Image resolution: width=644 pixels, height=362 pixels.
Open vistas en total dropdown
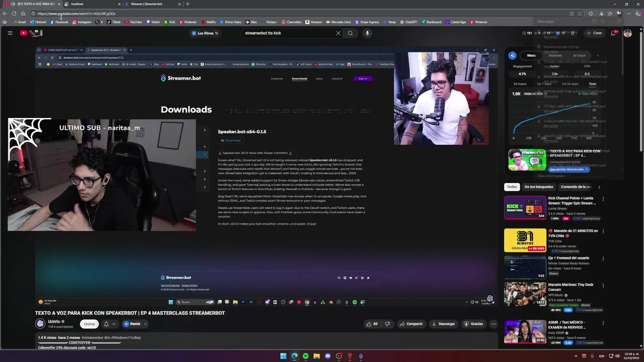click(535, 94)
